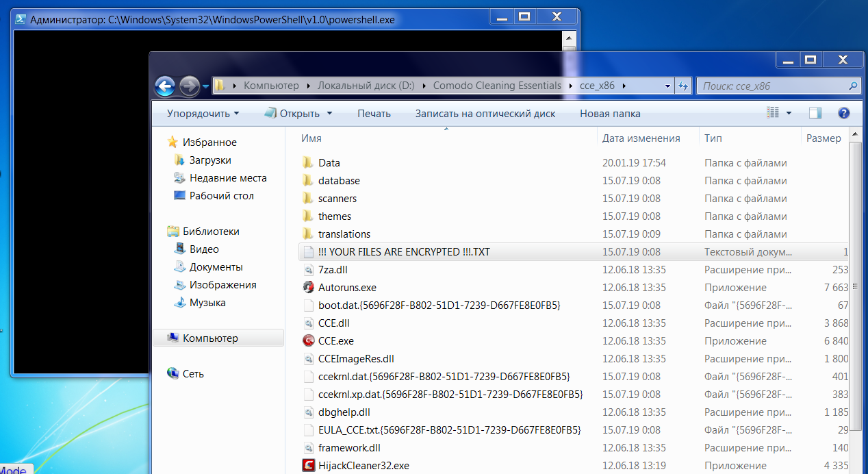Expand the change view options dropdown arrow
Image resolution: width=868 pixels, height=474 pixels.
(789, 114)
